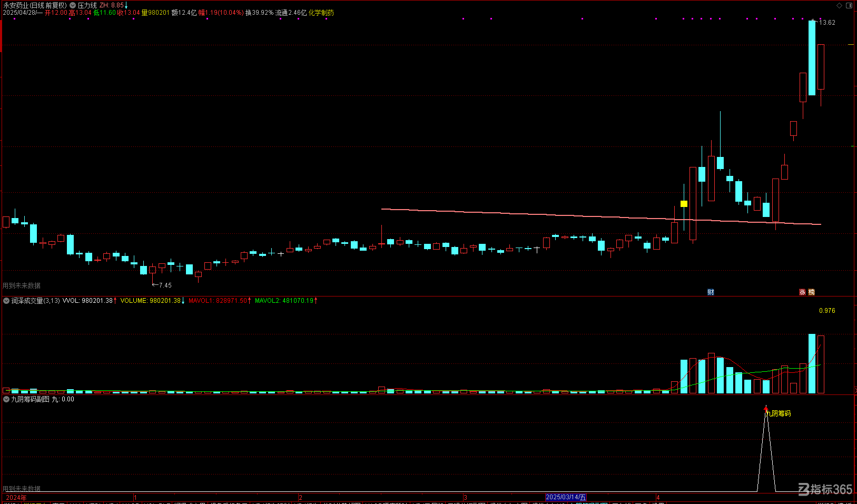Viewport: 857px width, 504px height.
Task: Click the diamond icon at top right corner
Action: [x=840, y=5]
